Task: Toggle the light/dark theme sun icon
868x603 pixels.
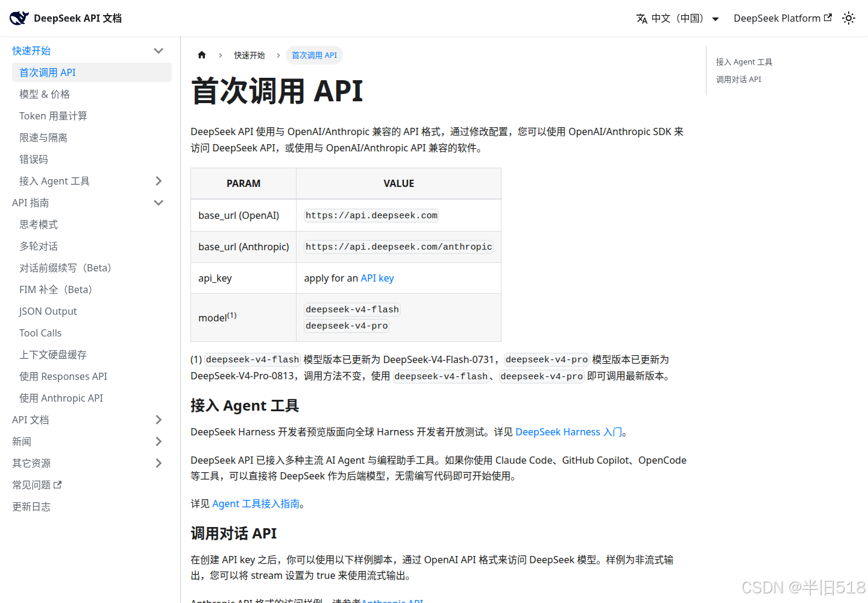Action: tap(849, 18)
